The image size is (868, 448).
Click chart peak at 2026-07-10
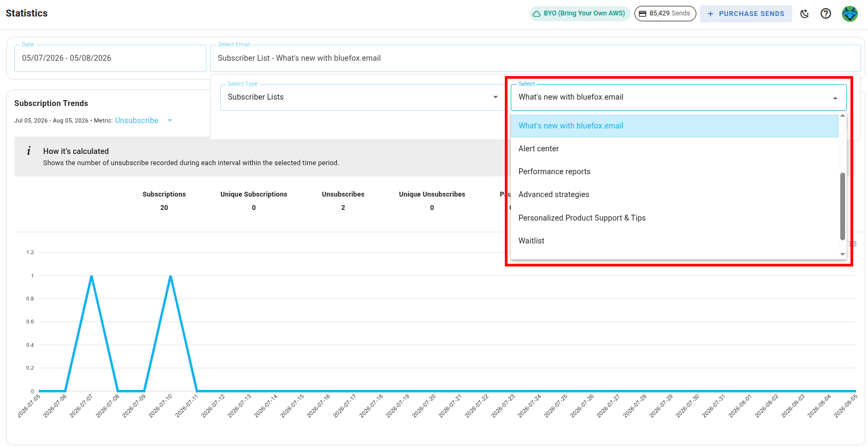tap(171, 276)
